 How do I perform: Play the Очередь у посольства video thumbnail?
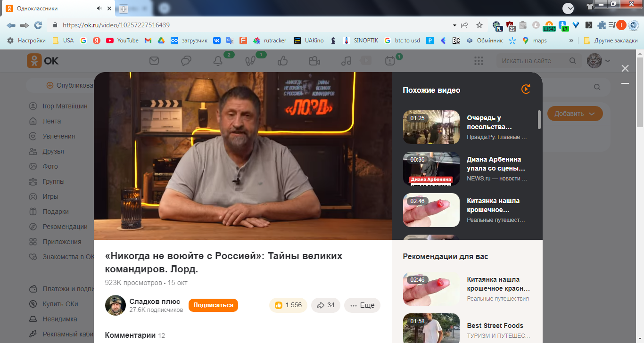click(x=431, y=127)
